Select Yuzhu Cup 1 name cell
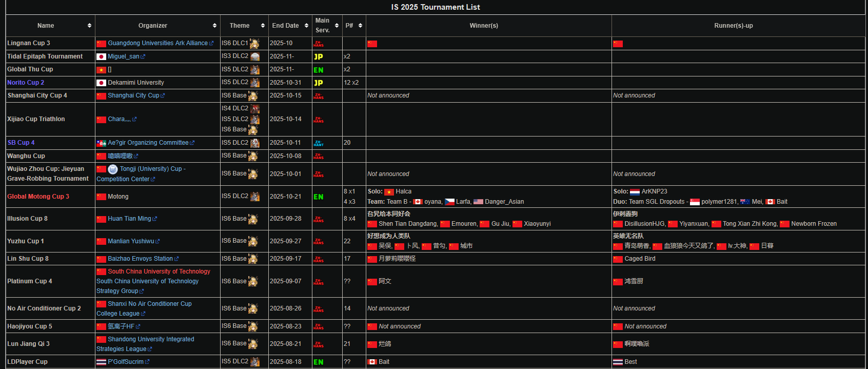The width and height of the screenshot is (868, 369). click(50, 241)
